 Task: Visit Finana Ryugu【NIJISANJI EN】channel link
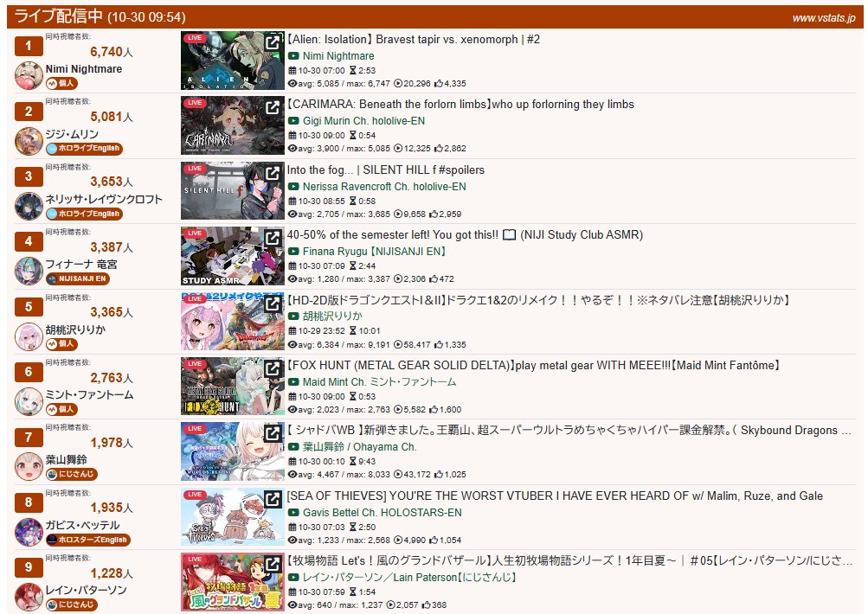coord(375,251)
